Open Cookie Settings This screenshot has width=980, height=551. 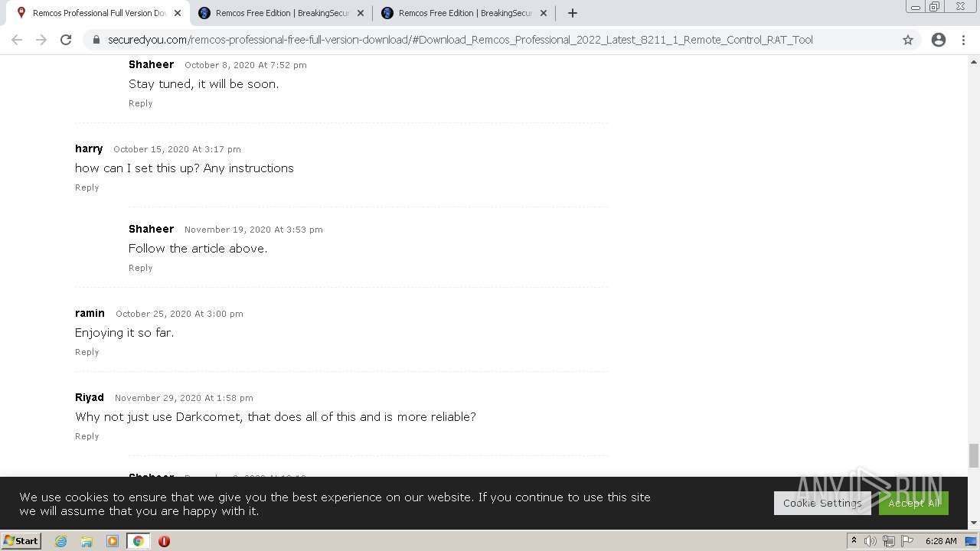(822, 503)
